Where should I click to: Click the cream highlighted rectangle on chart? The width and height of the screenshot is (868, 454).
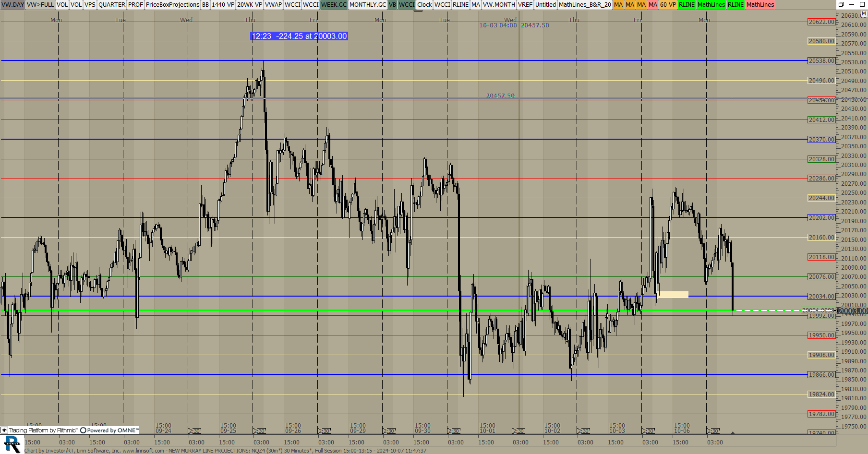(672, 295)
